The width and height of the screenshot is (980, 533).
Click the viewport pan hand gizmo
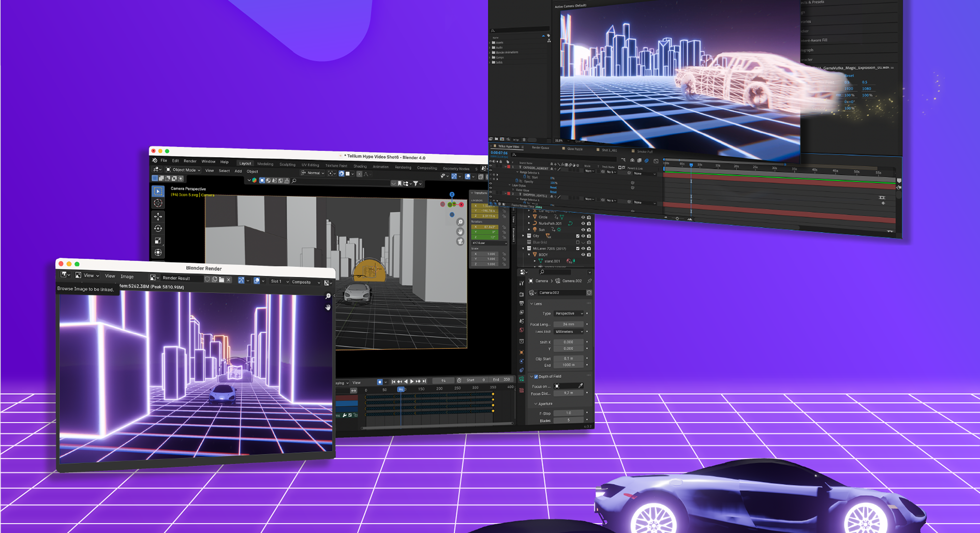pyautogui.click(x=460, y=232)
